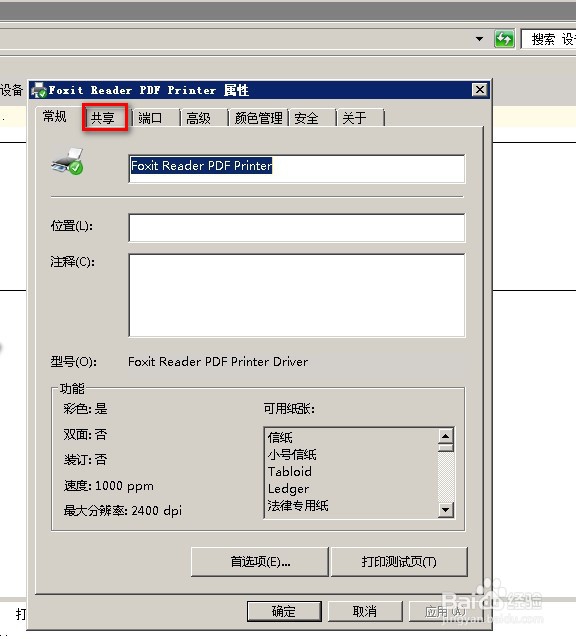Viewport: 576px width, 639px height.
Task: Close the printer properties dialog
Action: [480, 90]
